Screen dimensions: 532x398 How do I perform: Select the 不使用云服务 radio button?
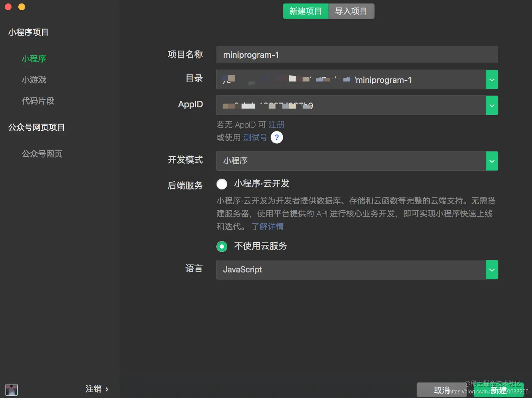pos(222,247)
